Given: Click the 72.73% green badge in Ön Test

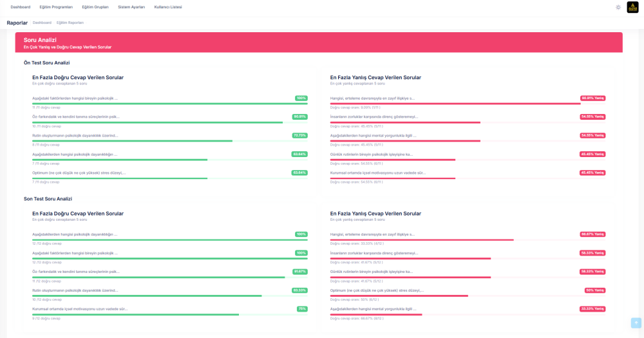Looking at the screenshot, I should click(299, 136).
